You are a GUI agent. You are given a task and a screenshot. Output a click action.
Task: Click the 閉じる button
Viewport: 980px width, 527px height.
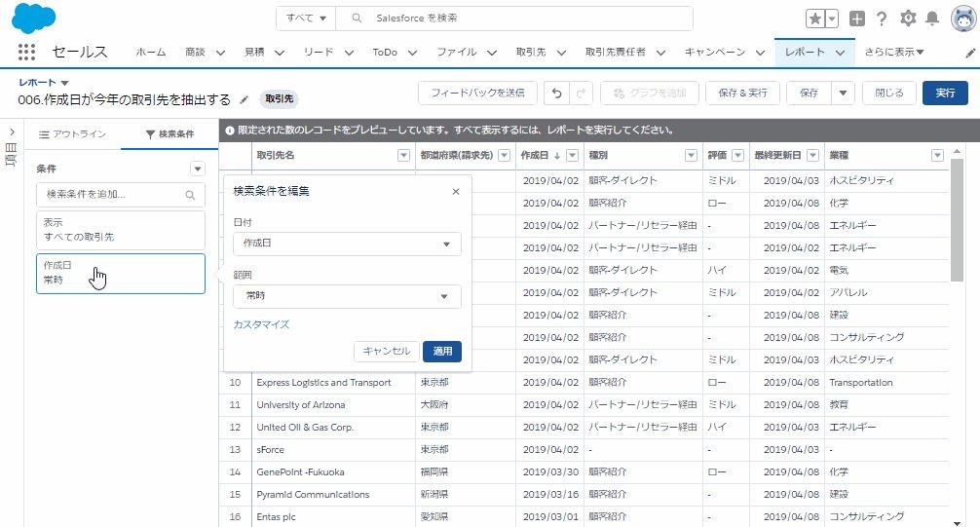tap(888, 94)
